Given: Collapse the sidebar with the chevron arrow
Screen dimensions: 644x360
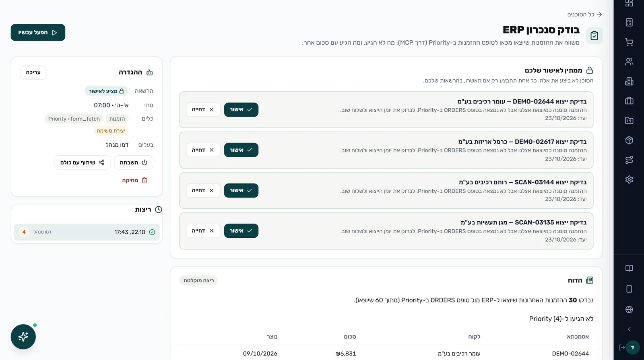Looking at the screenshot, I should point(629,329).
